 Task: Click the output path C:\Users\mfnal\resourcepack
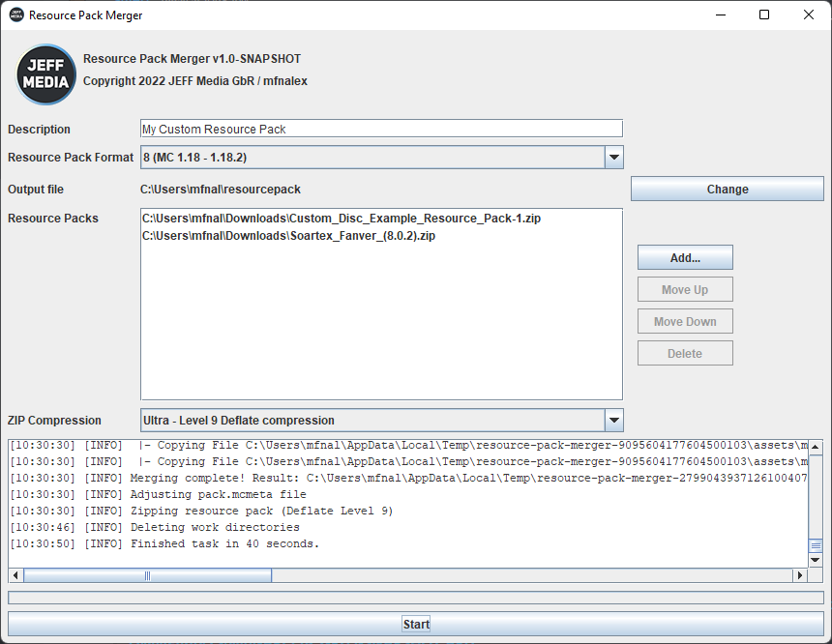221,190
